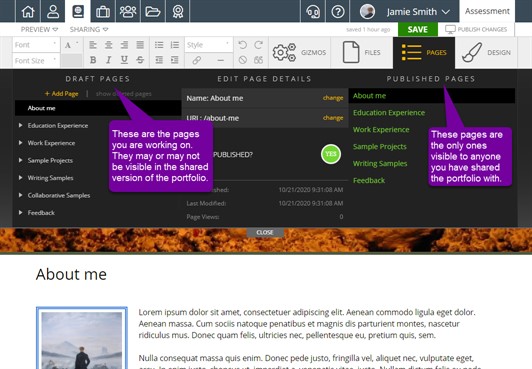
Task: Open the groups people icon
Action: click(128, 11)
